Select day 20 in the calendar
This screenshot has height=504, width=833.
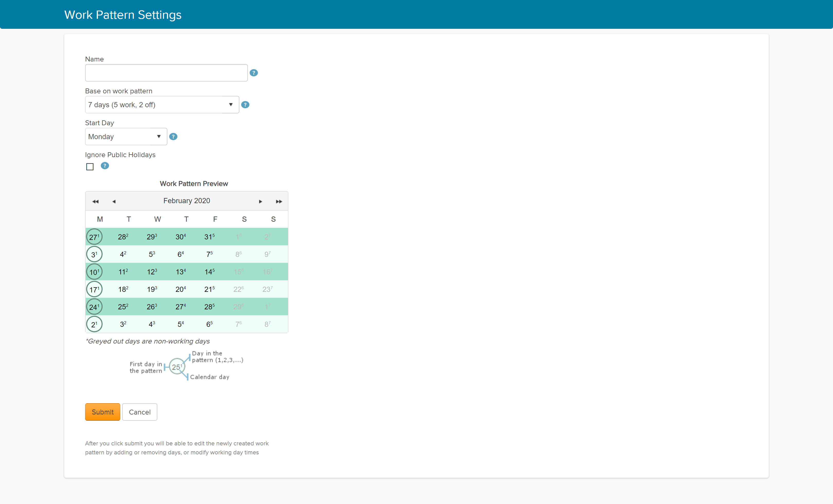pos(180,289)
